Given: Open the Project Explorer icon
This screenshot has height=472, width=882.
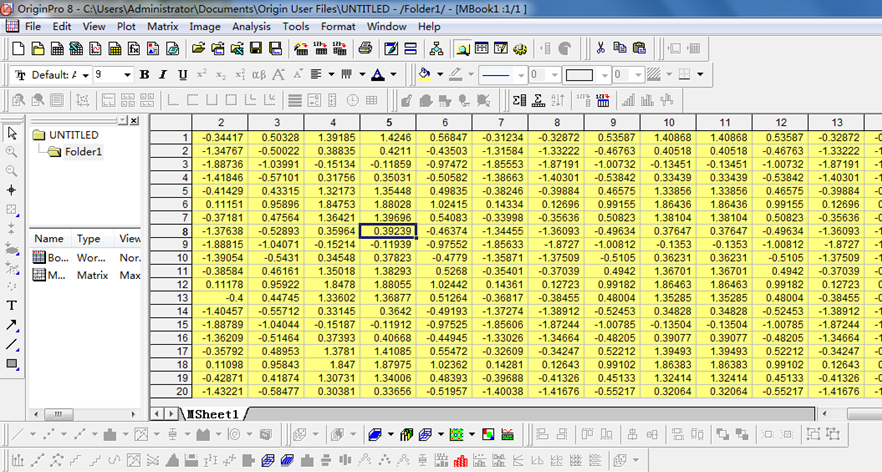Looking at the screenshot, I should point(462,49).
